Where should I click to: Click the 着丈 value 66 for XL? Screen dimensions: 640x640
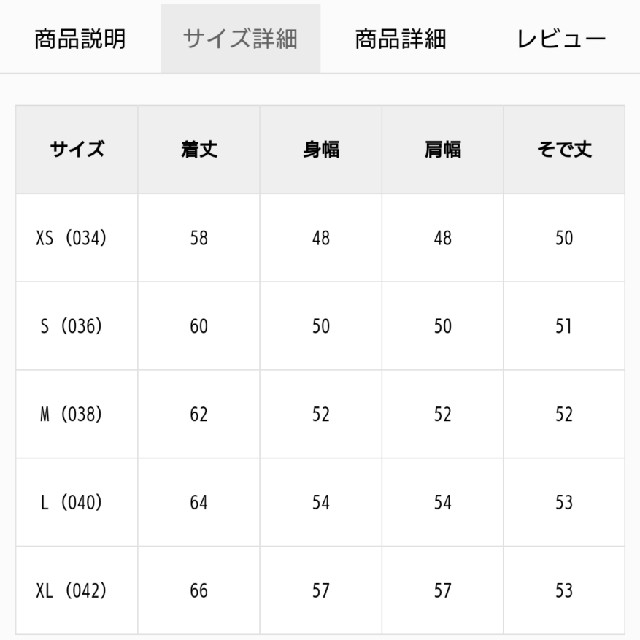tap(199, 591)
